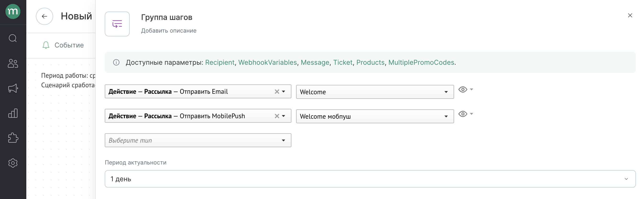Open the settings gear icon
This screenshot has width=644, height=199.
13,163
